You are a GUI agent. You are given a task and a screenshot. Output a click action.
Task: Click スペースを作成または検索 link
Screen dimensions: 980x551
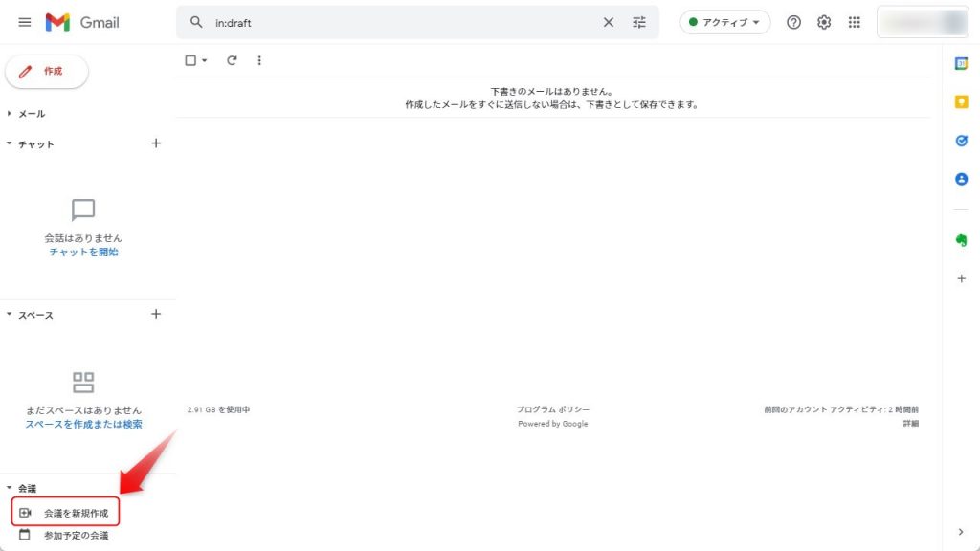coord(84,424)
